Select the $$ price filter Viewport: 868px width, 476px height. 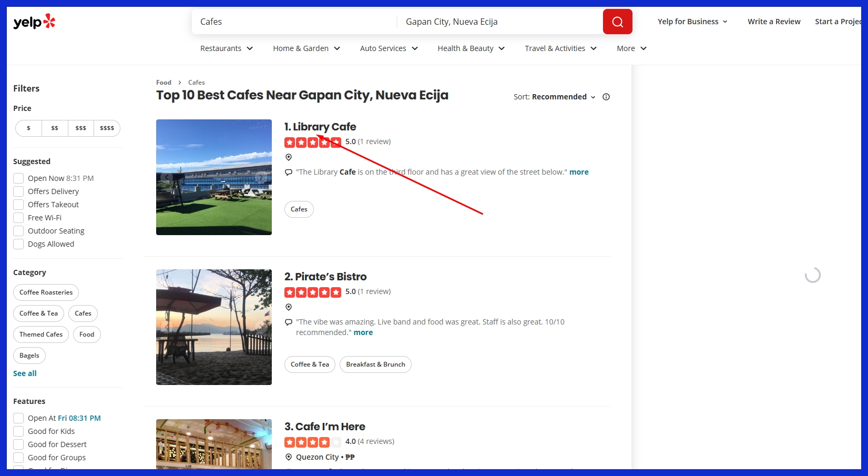tap(55, 128)
